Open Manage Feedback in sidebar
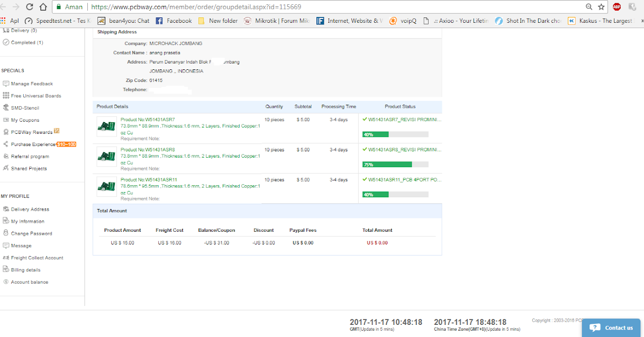 point(32,84)
